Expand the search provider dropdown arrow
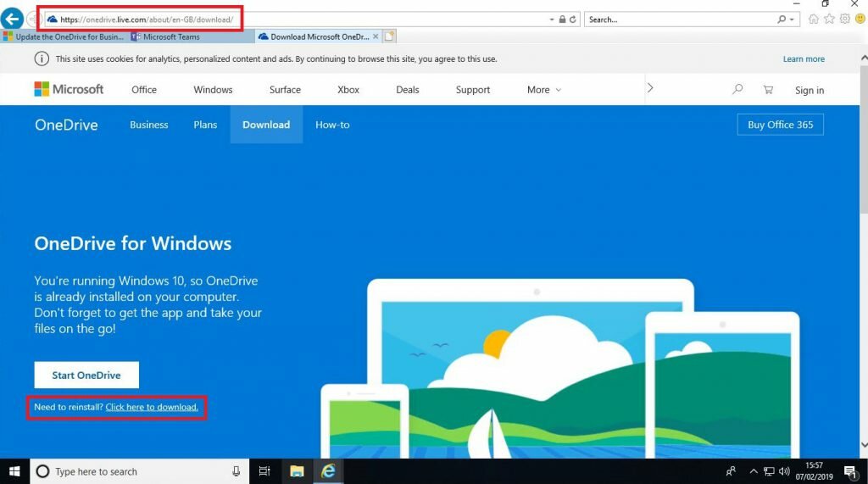The image size is (868, 484). (792, 19)
